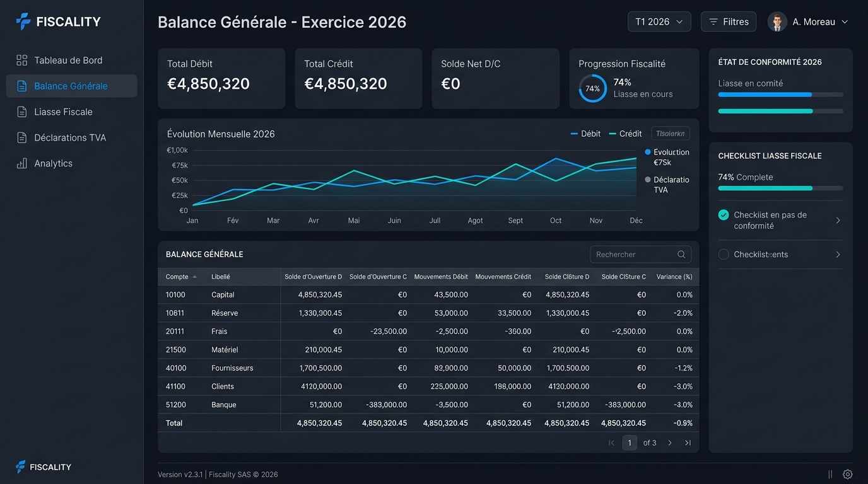Viewport: 868px width, 484px height.
Task: Toggle sort arrow on the Compte column
Action: point(194,277)
